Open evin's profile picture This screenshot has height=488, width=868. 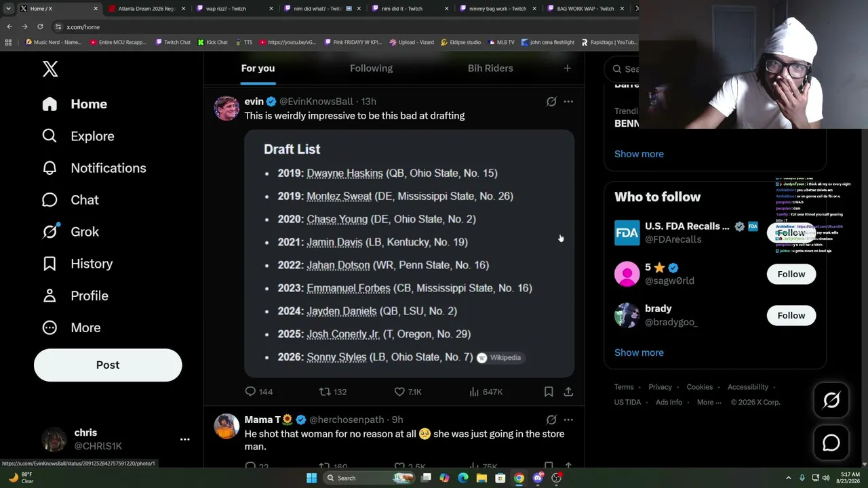(226, 108)
